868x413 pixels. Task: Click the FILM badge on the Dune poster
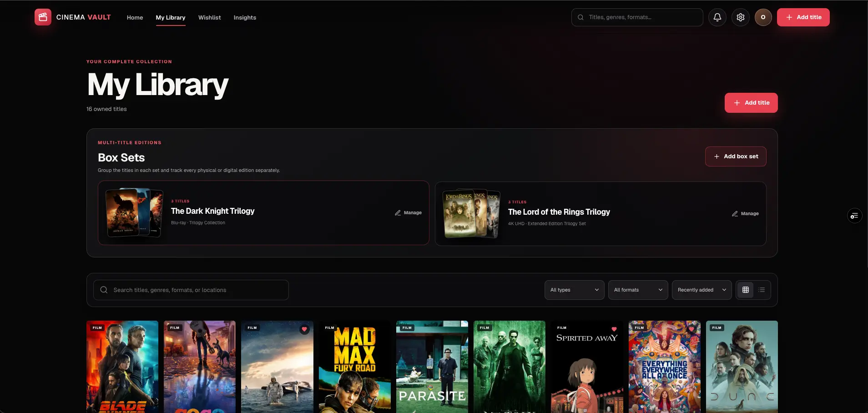(717, 327)
